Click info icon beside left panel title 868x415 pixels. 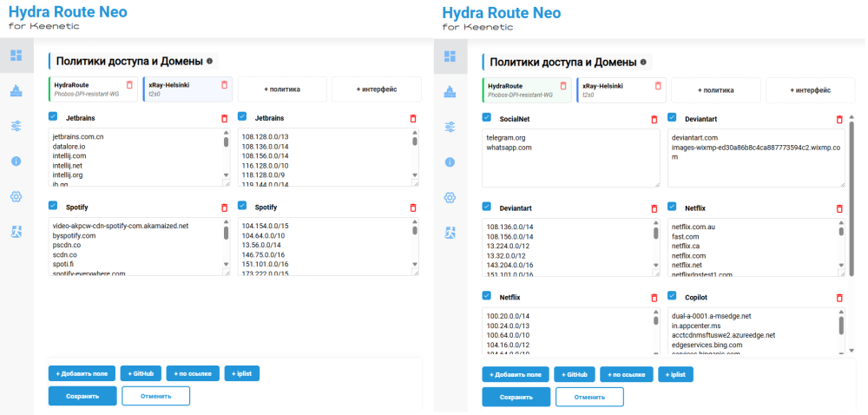210,62
